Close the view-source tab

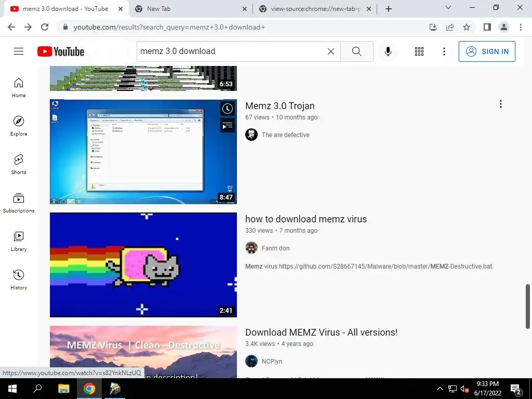pyautogui.click(x=369, y=9)
